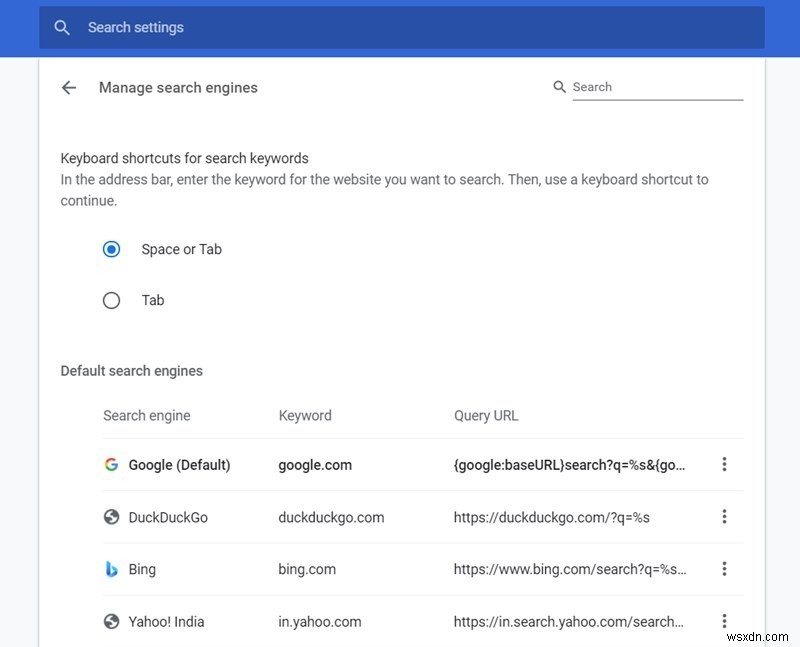
Task: Click the magnifying glass in the blue header
Action: pyautogui.click(x=62, y=27)
